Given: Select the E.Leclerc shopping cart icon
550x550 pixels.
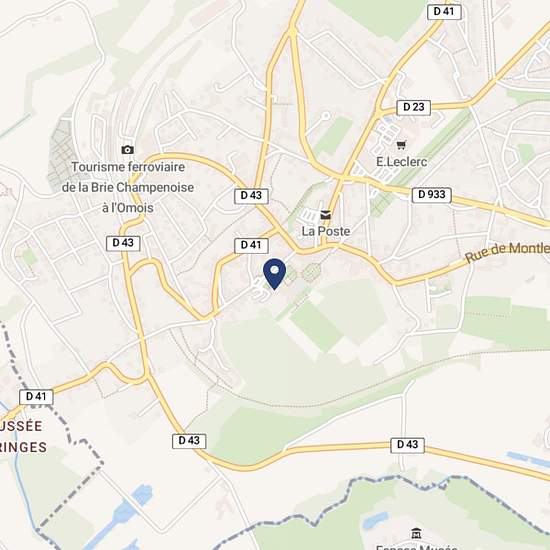Looking at the screenshot, I should (401, 145).
